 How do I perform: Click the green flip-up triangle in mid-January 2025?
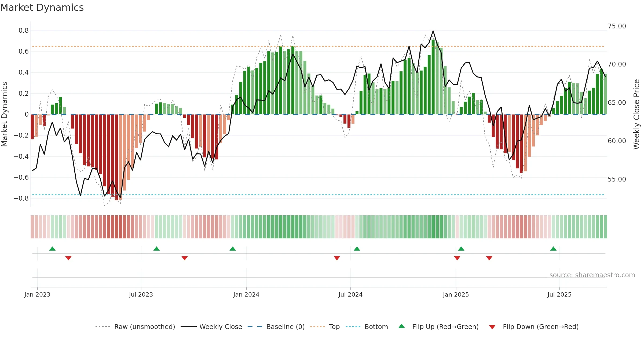point(461,249)
